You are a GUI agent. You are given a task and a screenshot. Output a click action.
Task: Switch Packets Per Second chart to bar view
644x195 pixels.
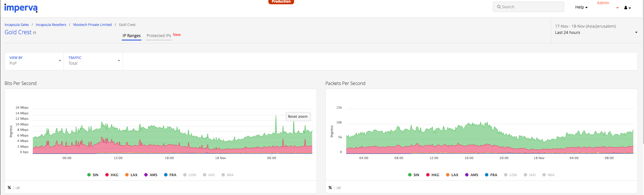pos(339,188)
